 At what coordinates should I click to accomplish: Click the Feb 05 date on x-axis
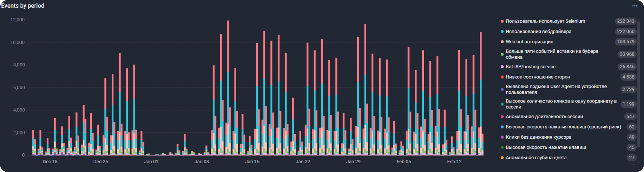click(x=404, y=162)
